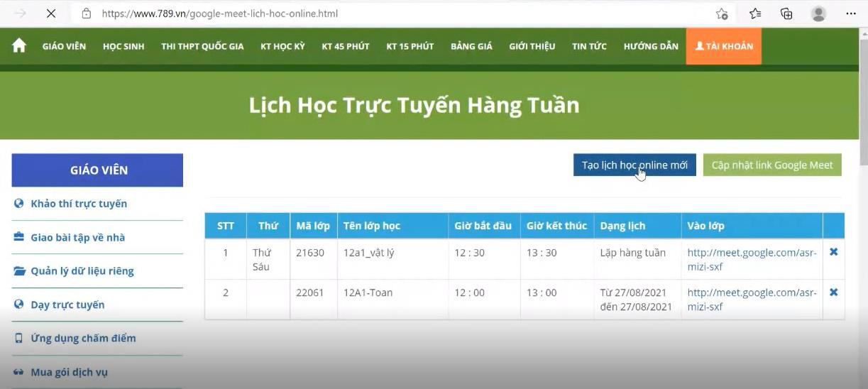Image resolution: width=868 pixels, height=389 pixels.
Task: Open the KT 45 PHÚT menu
Action: coord(346,46)
